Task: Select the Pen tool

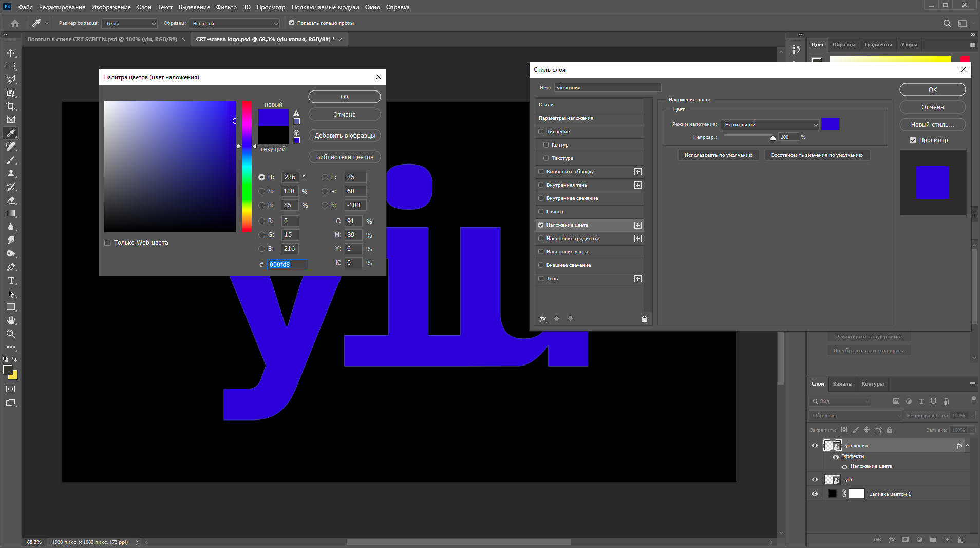Action: [11, 267]
